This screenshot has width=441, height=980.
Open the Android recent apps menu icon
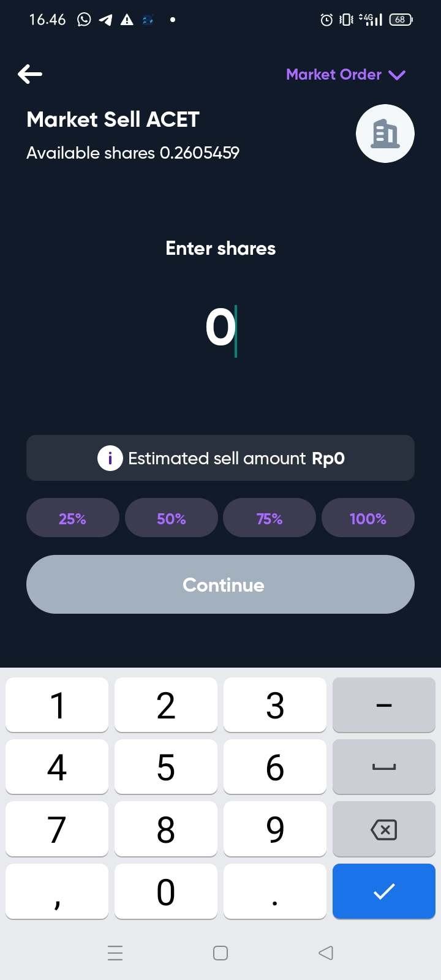[x=115, y=953]
